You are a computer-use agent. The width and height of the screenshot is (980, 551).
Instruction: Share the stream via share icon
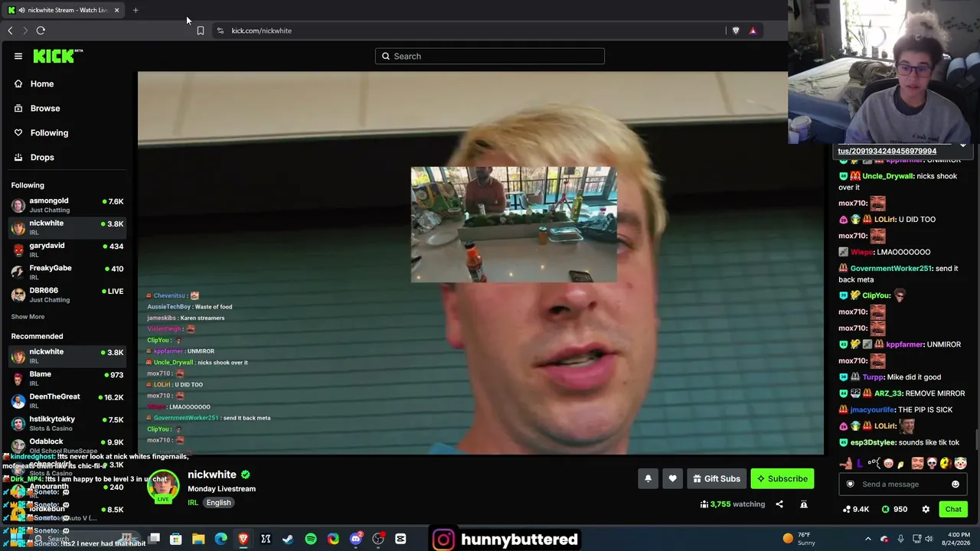(779, 504)
